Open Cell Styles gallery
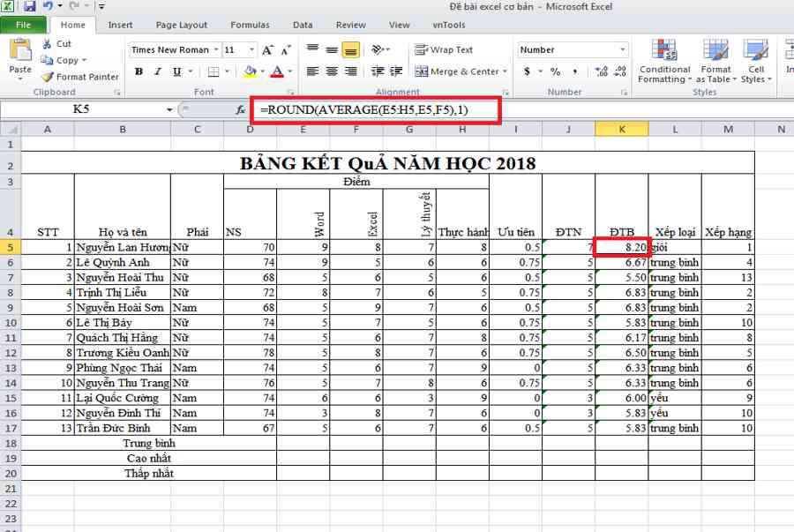Viewport: 794px width, 532px height. coord(756,61)
